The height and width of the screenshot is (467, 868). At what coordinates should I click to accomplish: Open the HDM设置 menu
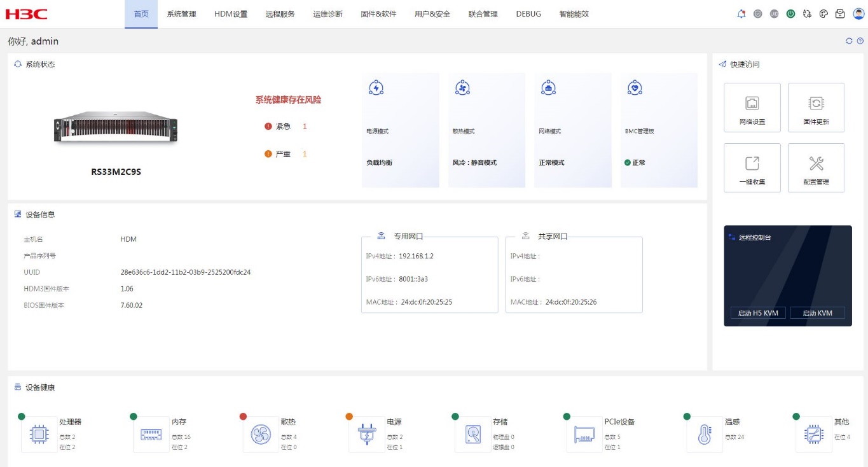[x=231, y=14]
